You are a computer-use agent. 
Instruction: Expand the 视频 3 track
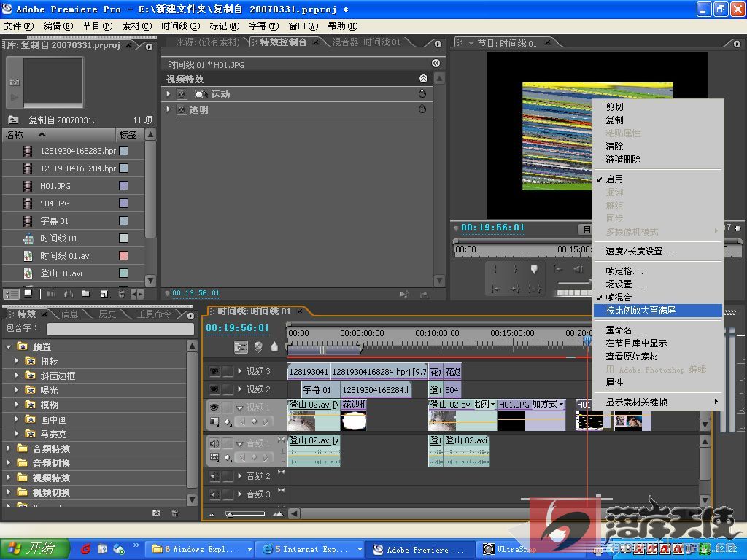click(239, 370)
